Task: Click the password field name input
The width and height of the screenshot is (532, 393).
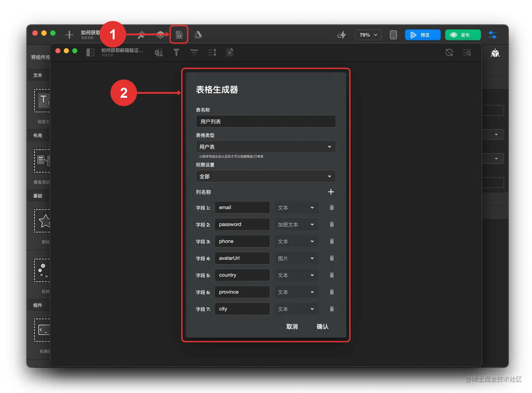Action: (x=242, y=224)
